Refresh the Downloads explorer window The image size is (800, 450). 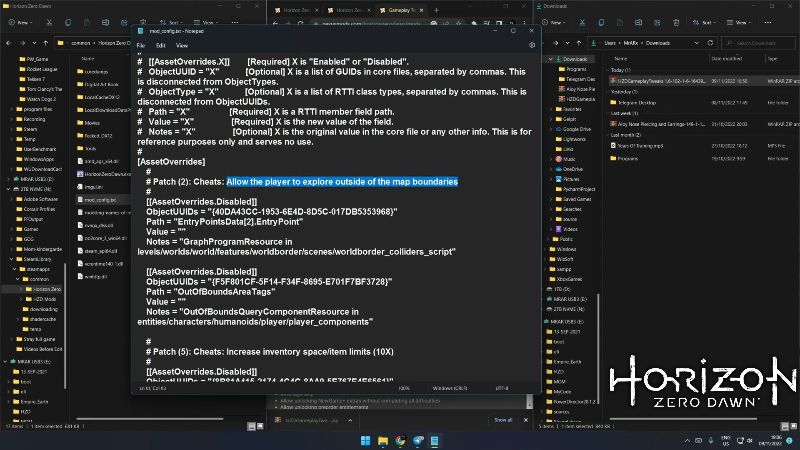pyautogui.click(x=710, y=43)
